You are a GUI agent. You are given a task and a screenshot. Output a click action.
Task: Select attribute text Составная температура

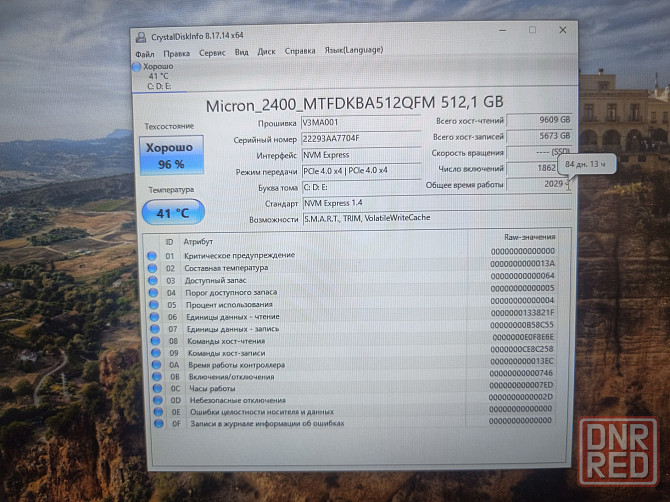click(226, 268)
